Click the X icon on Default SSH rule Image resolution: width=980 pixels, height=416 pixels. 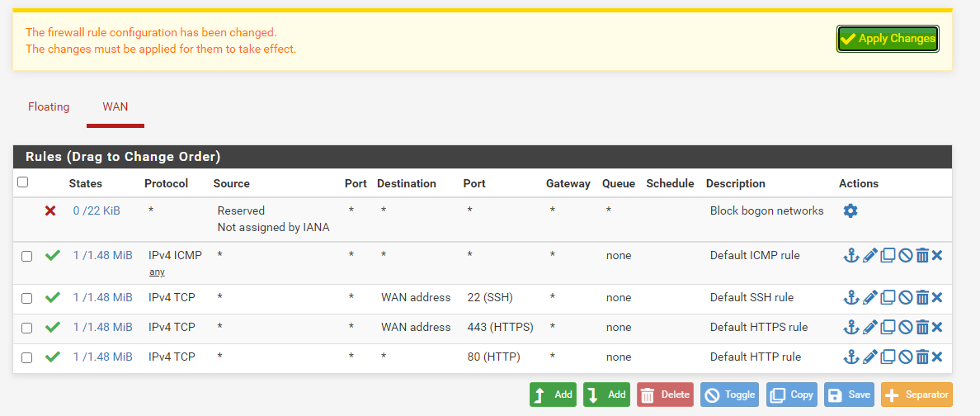[937, 298]
